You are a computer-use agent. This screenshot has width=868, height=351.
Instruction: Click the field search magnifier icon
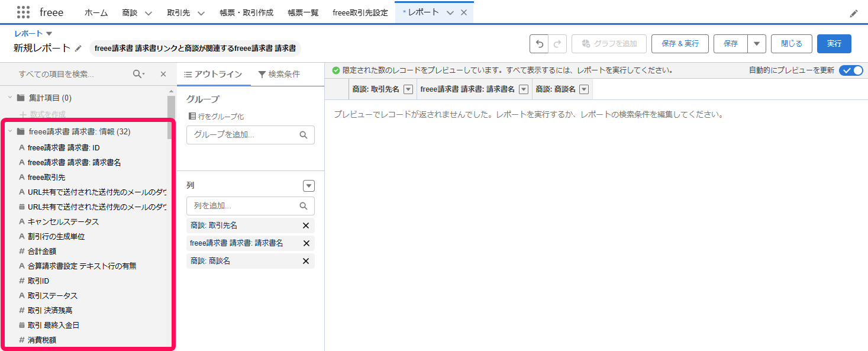tap(138, 74)
